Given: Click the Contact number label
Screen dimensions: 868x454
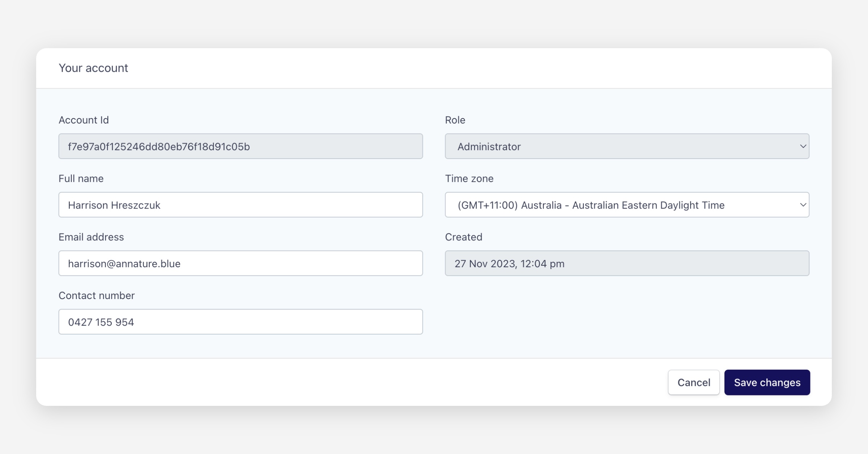Looking at the screenshot, I should coord(97,295).
